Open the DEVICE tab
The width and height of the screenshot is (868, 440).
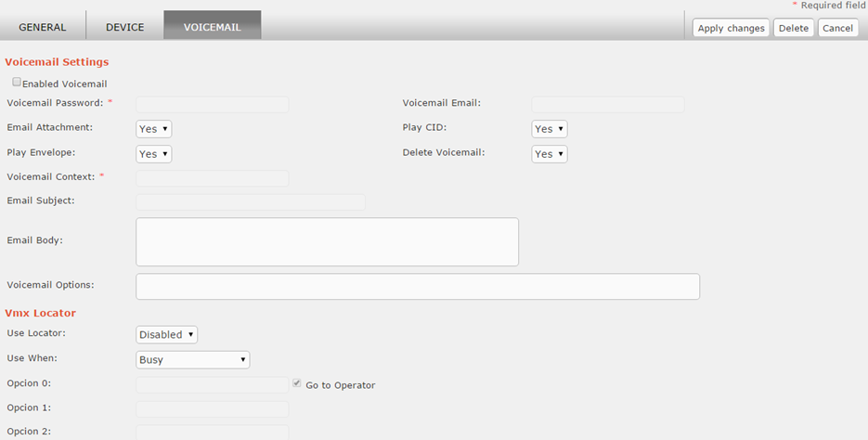[x=125, y=27]
